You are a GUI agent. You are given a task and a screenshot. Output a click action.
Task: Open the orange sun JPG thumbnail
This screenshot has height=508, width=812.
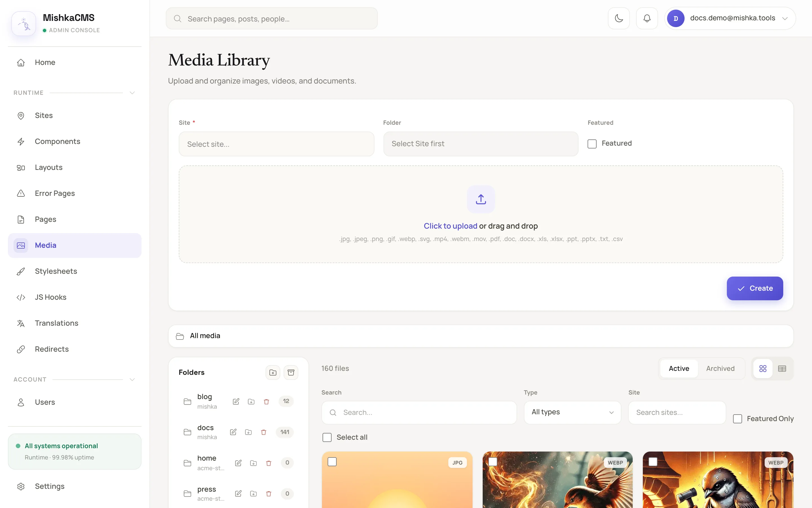(x=397, y=480)
